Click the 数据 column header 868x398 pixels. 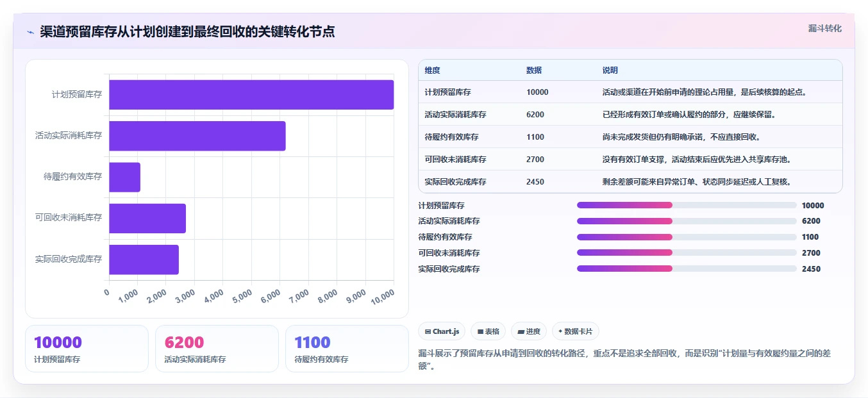pos(534,70)
